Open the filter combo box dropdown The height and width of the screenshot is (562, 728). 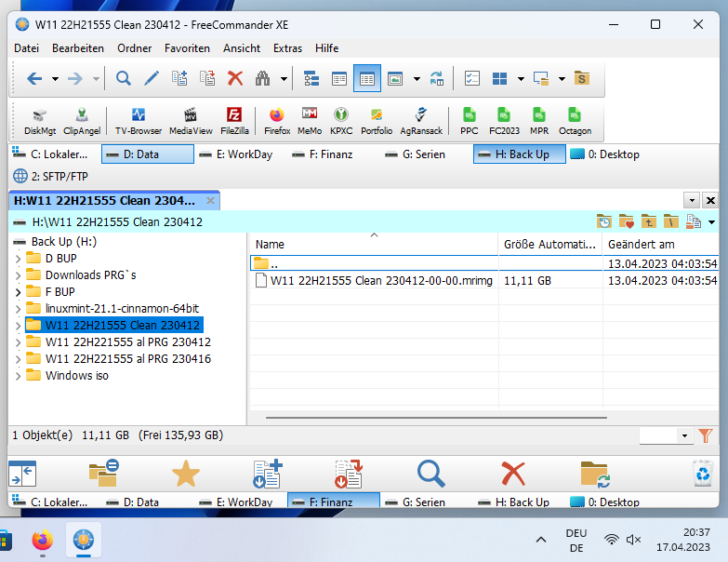[684, 435]
